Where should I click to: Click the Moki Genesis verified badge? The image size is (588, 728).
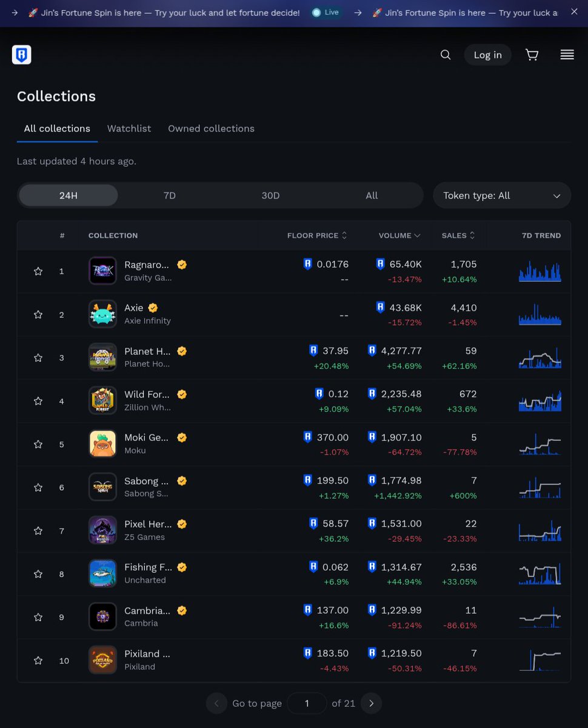coord(182,437)
